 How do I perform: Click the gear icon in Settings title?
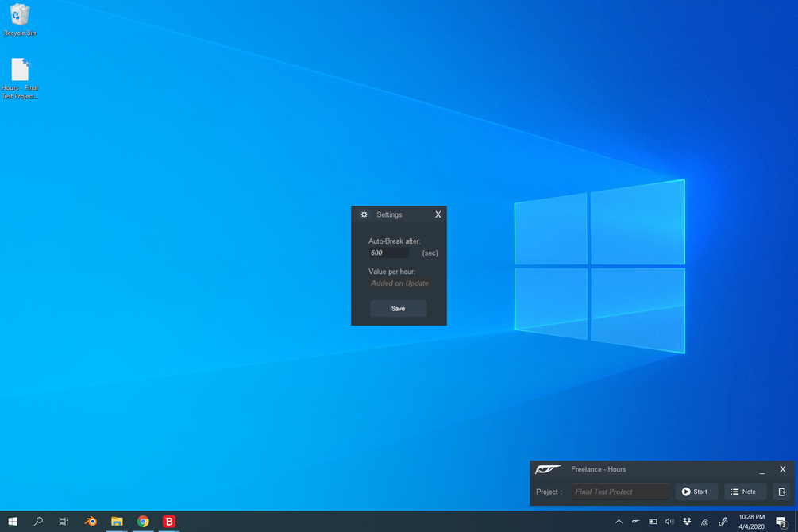(x=364, y=215)
